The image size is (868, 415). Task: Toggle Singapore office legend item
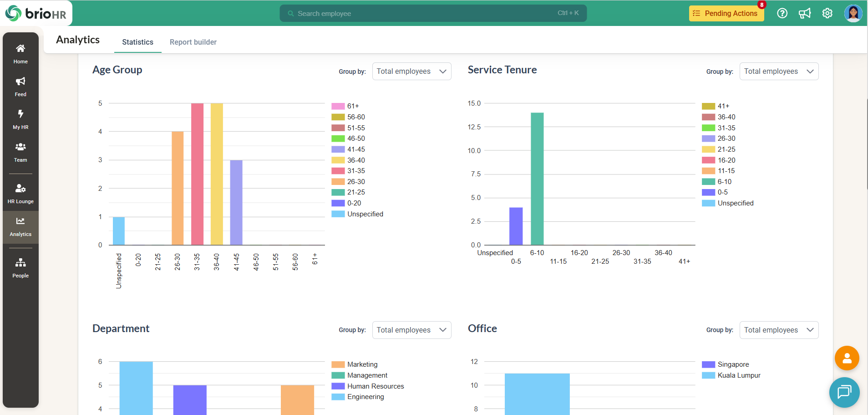(x=726, y=364)
